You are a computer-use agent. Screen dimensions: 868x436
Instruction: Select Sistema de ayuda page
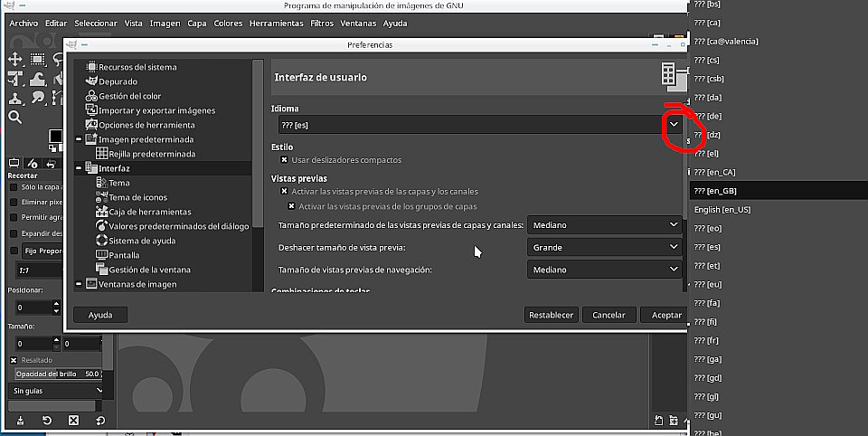tap(136, 241)
